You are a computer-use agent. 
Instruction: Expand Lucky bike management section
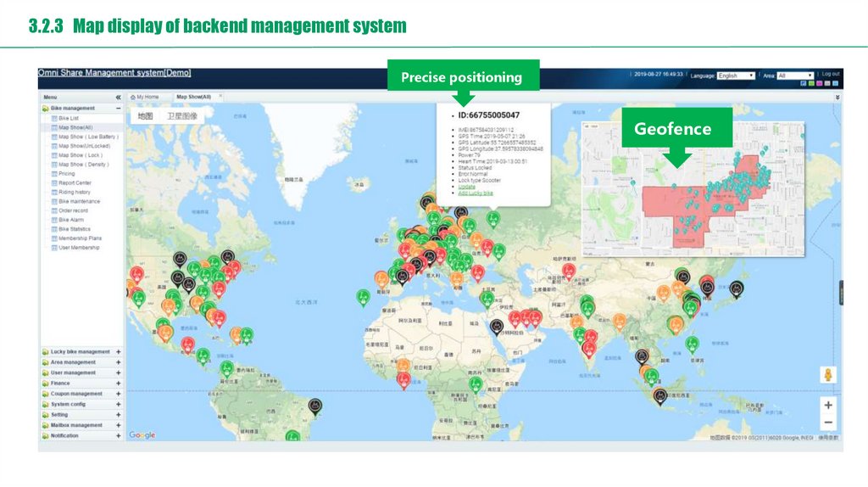point(118,352)
